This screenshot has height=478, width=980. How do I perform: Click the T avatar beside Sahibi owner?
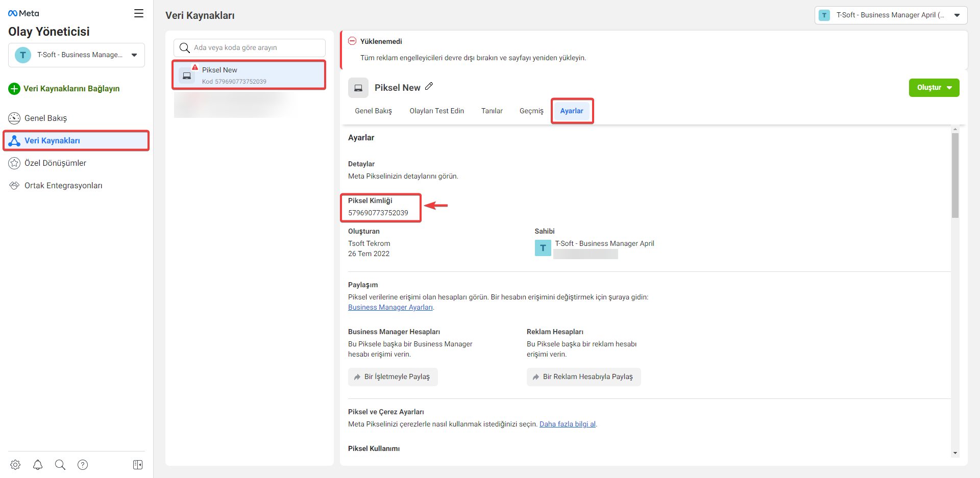543,248
